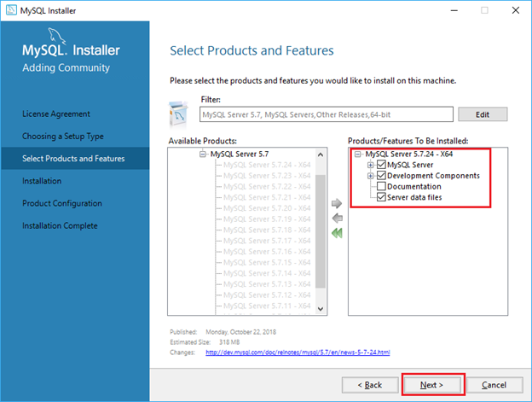Viewport: 532px width, 402px height.
Task: Select MySQL Server 5.7.20 - X64
Action: pyautogui.click(x=267, y=208)
